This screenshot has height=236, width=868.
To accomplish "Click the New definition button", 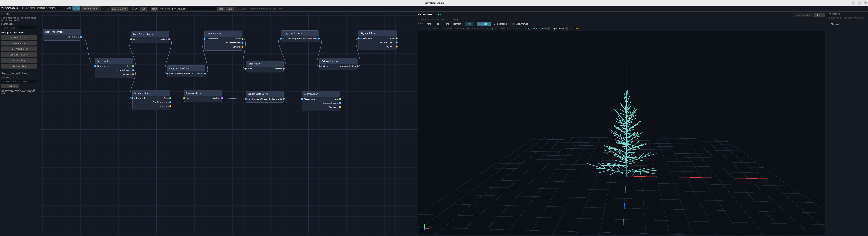I will click(10, 86).
